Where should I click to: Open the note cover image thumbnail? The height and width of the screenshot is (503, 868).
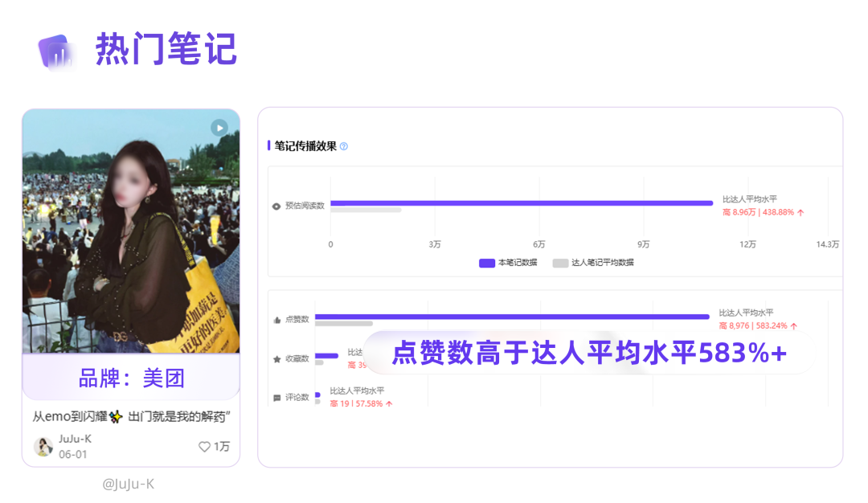click(x=131, y=231)
